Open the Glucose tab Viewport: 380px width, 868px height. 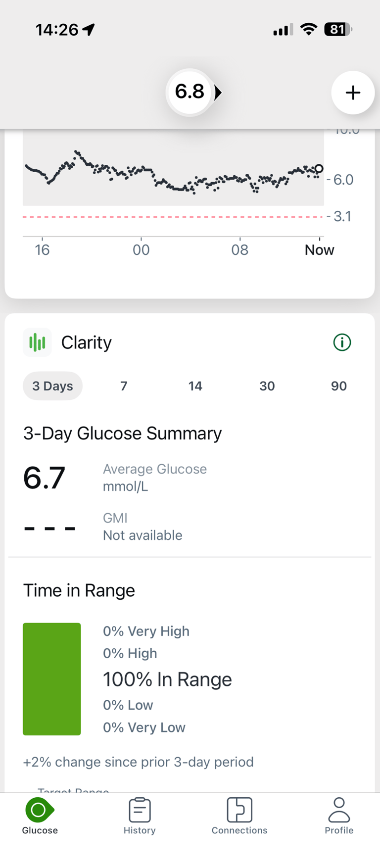pyautogui.click(x=40, y=817)
